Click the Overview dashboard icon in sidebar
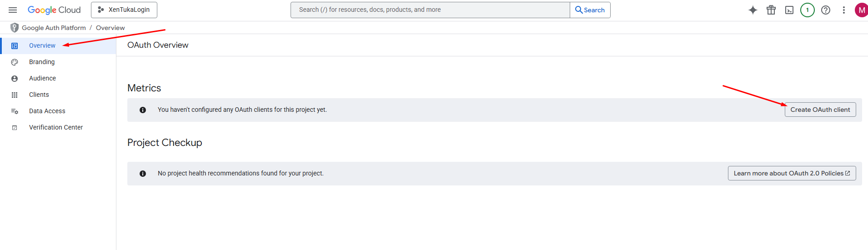The height and width of the screenshot is (250, 868). (x=15, y=46)
